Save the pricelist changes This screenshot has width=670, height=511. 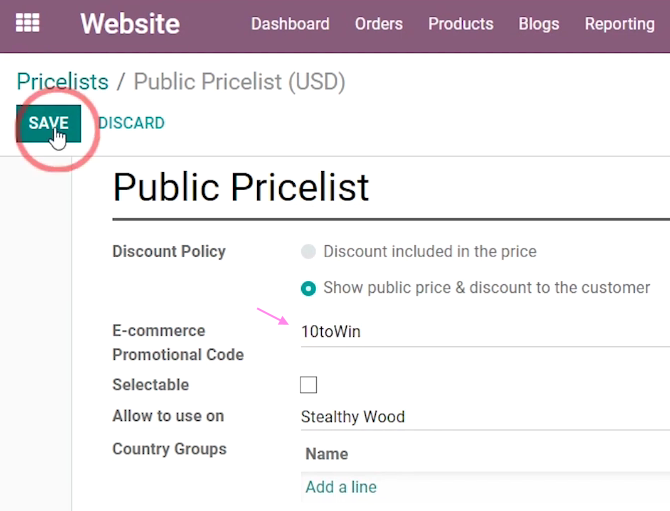click(48, 123)
